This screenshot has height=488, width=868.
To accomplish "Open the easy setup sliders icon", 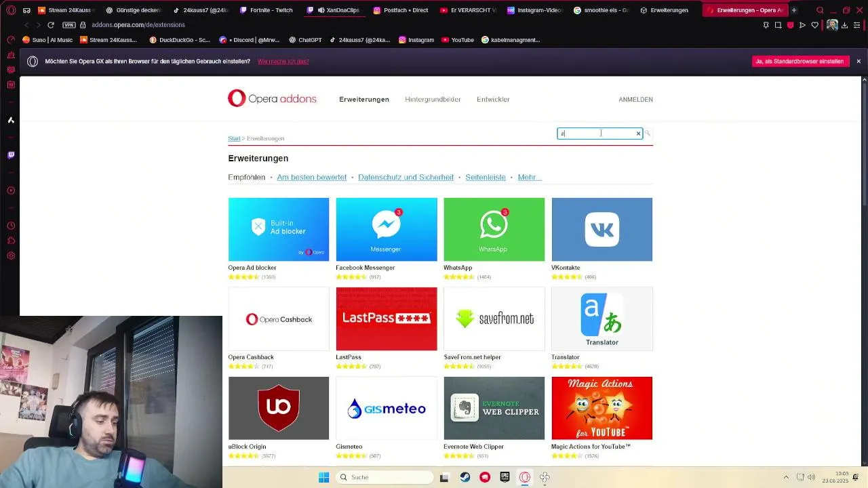I will pyautogui.click(x=858, y=25).
